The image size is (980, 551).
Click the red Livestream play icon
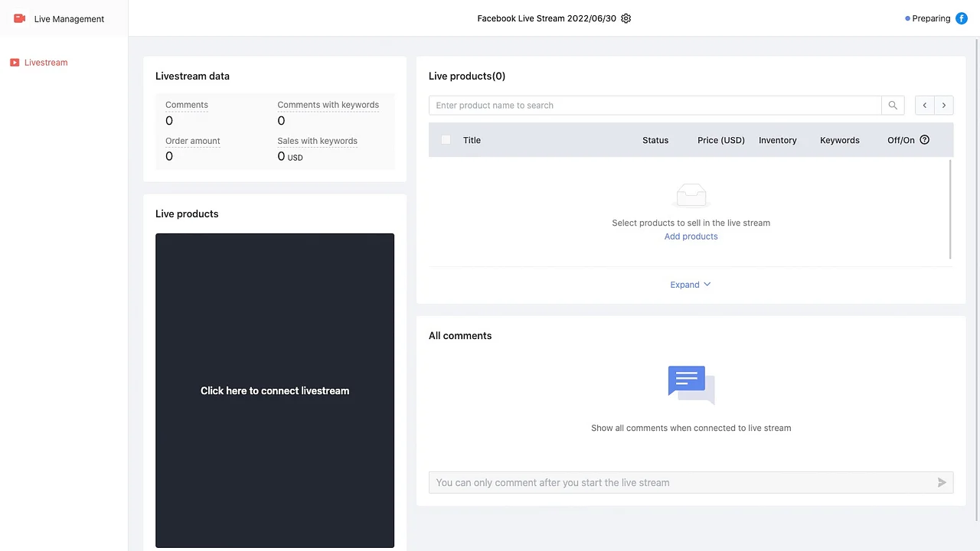pos(14,62)
